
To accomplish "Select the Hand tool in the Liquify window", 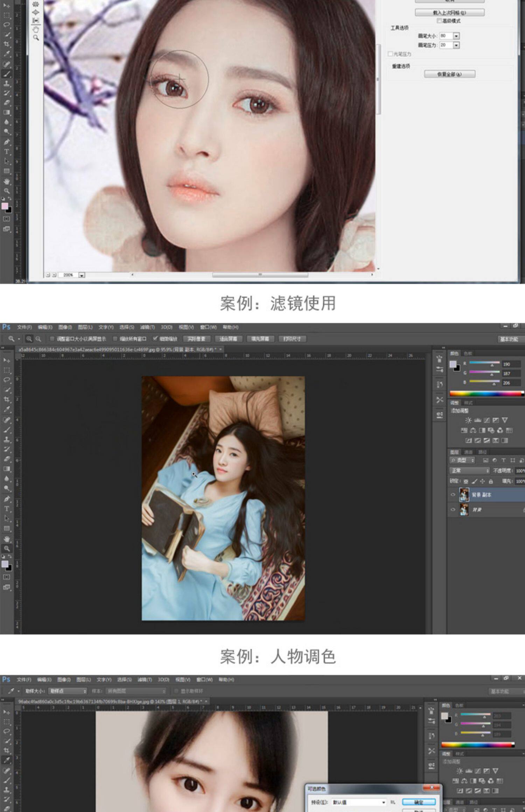I will point(36,29).
